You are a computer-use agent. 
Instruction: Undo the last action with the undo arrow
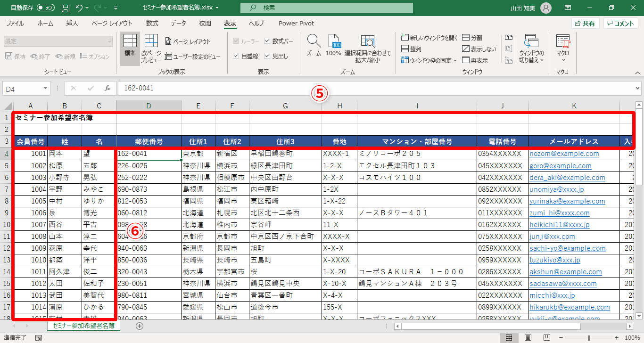79,8
